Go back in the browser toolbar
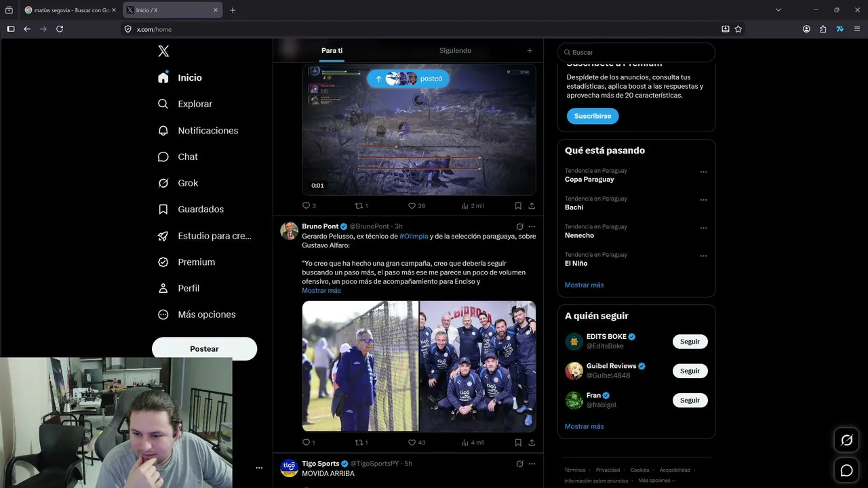Image resolution: width=868 pixels, height=488 pixels. 27,29
